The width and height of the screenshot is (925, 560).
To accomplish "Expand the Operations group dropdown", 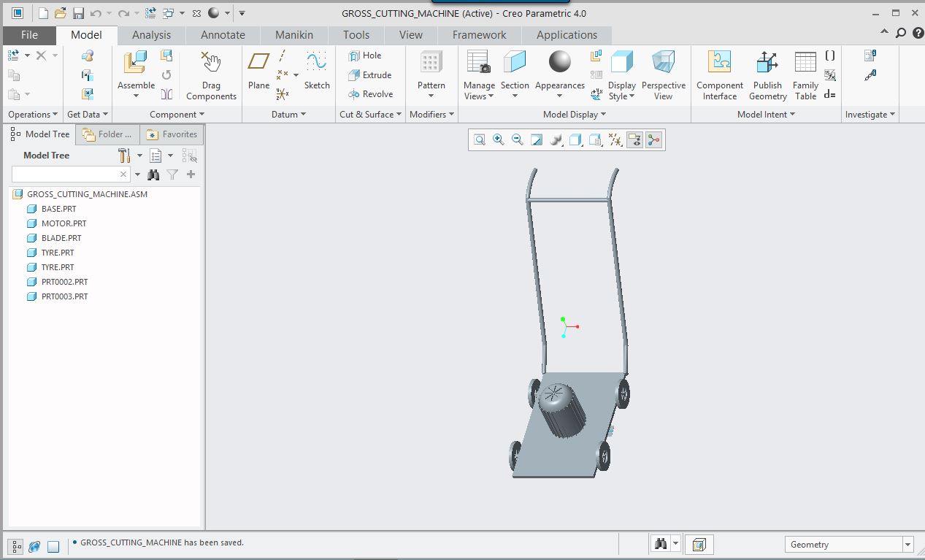I will (x=32, y=115).
